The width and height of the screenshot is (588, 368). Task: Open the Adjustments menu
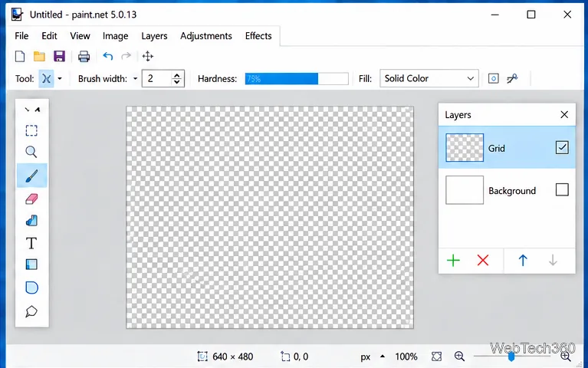click(206, 36)
